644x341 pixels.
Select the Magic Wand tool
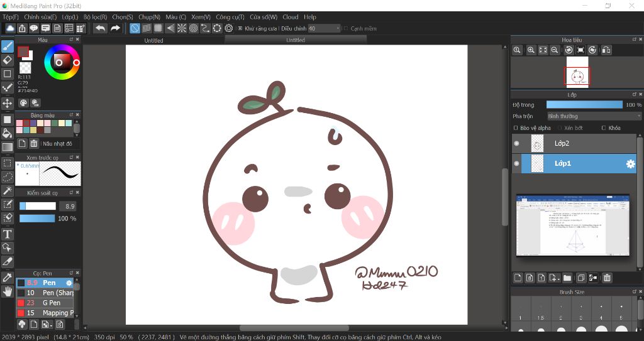8,190
